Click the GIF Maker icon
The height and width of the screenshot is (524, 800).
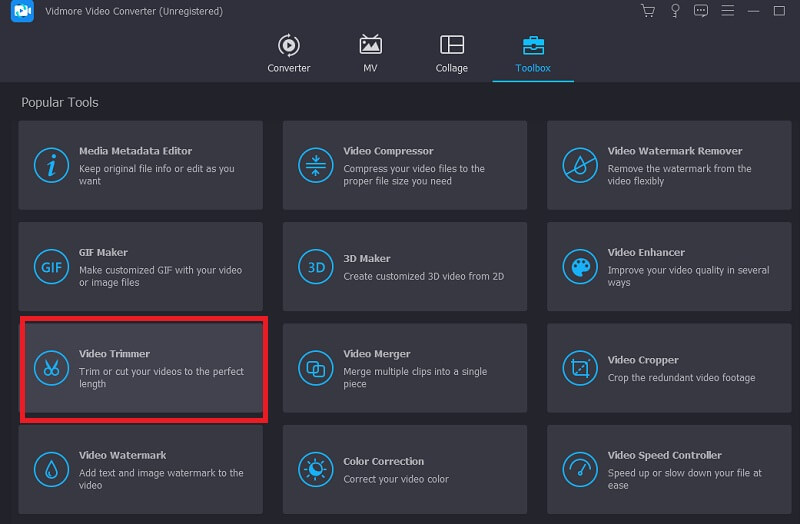coord(50,267)
